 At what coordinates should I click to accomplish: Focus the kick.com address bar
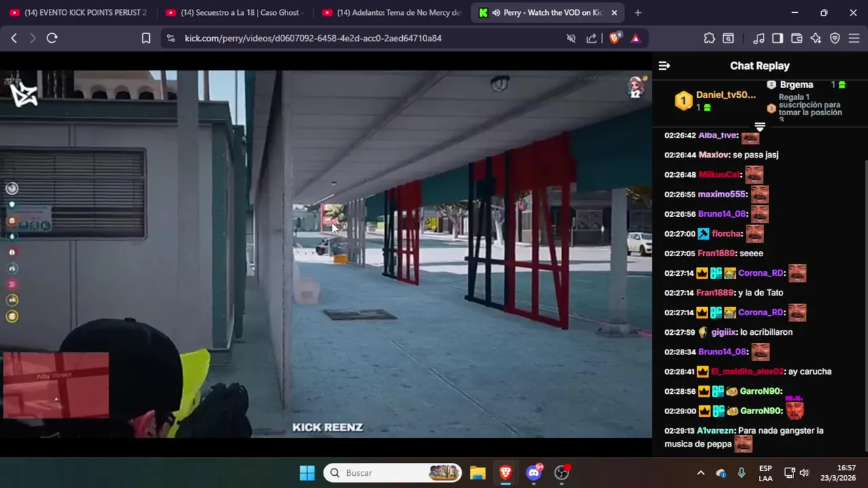313,39
